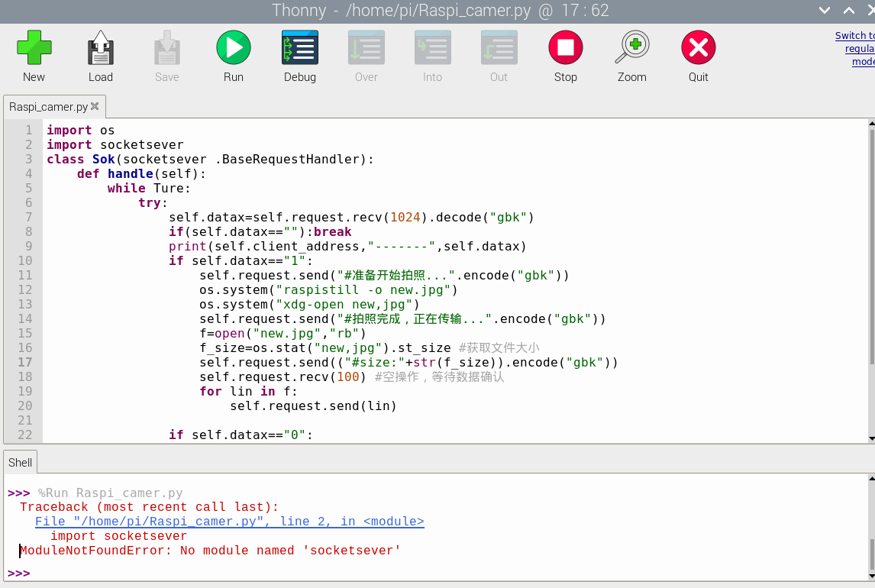Click the 'class Sok' definition line

click(x=210, y=159)
